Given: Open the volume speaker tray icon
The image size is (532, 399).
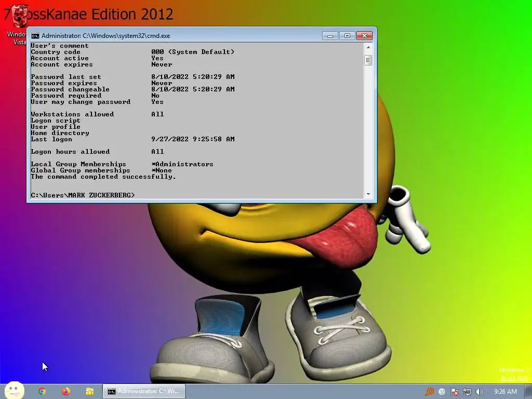Looking at the screenshot, I should point(479,392).
